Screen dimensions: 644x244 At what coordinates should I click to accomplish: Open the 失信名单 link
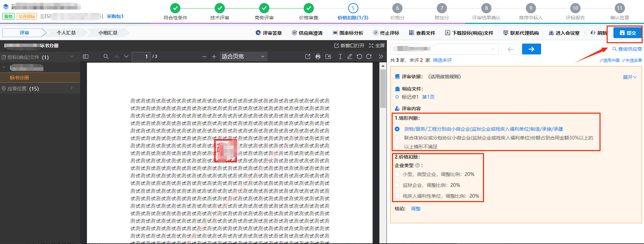coord(632,61)
